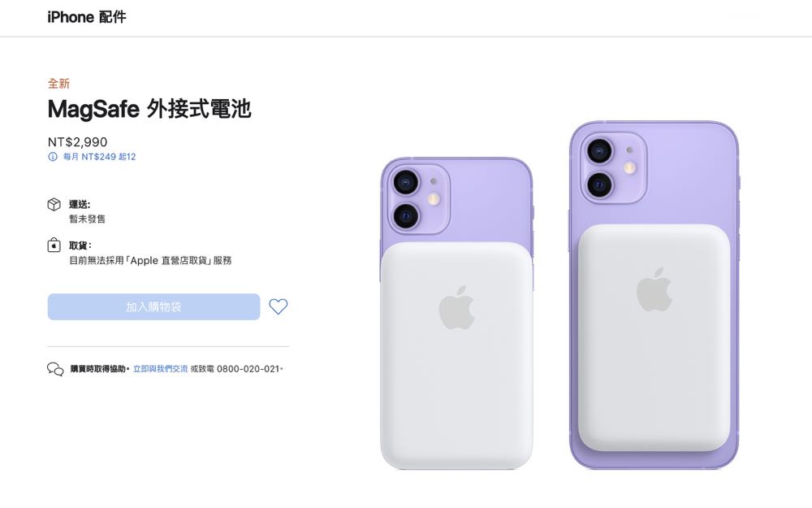Click the info icon beside monthly payment
This screenshot has height=508, width=812.
[x=52, y=157]
